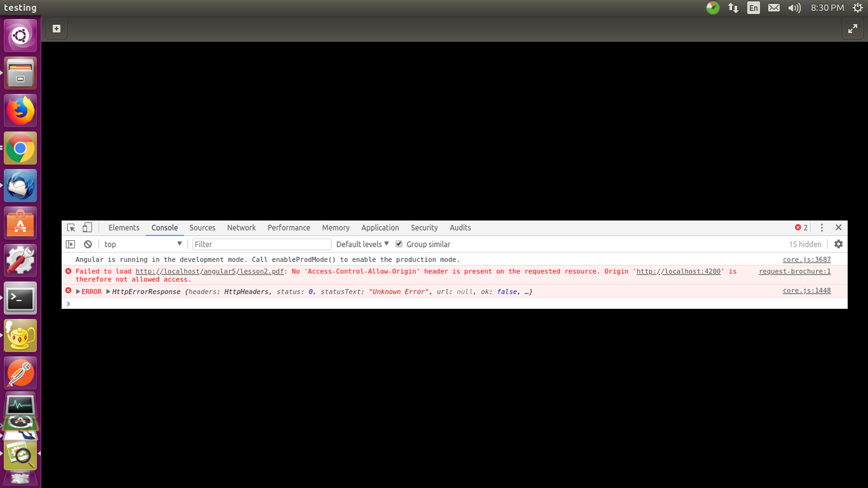Screen dimensions: 868x488
Task: Switch to the Network tab
Action: tap(241, 227)
